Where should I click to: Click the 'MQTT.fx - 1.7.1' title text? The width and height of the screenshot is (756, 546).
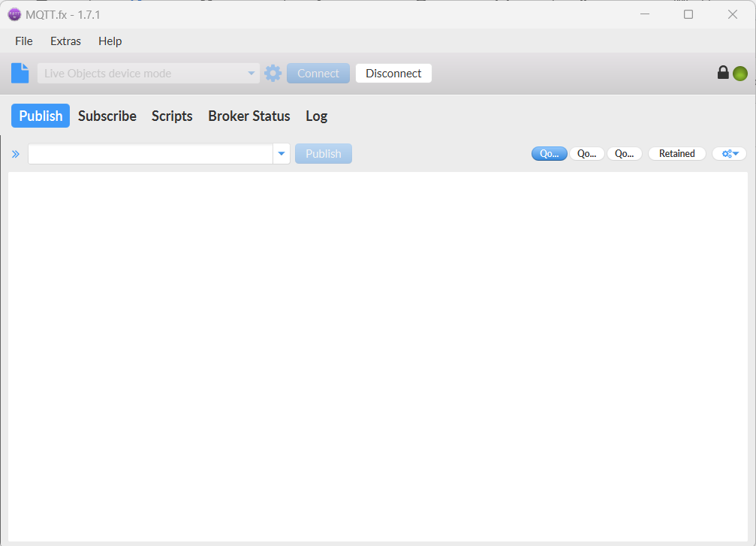62,15
